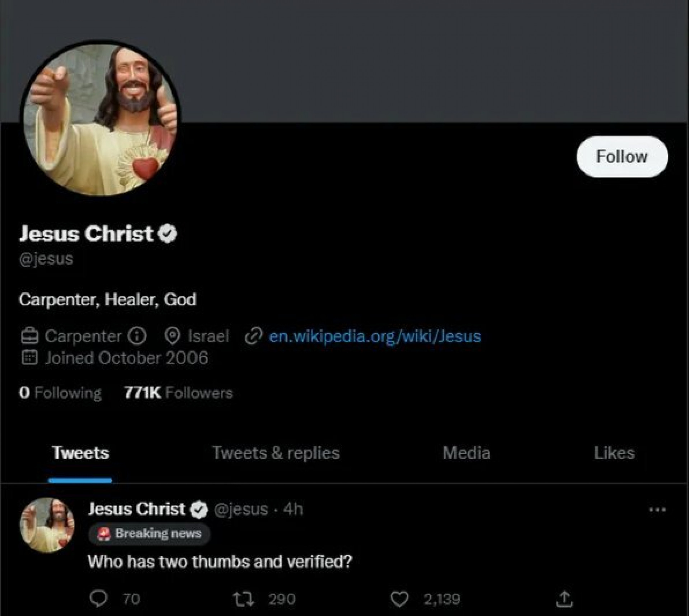Screen dimensions: 689x616
Task: Go to the Likes tab
Action: point(614,453)
